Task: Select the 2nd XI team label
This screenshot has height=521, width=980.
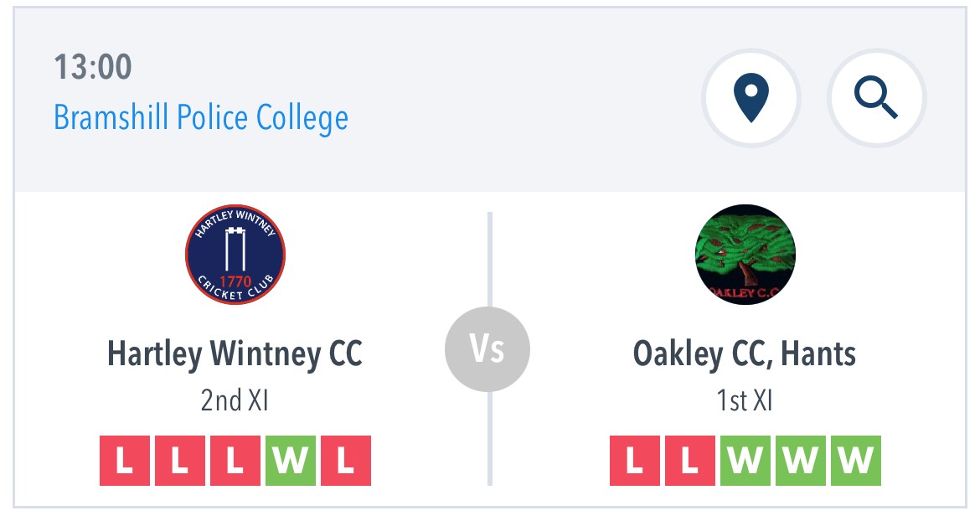Action: [x=235, y=400]
